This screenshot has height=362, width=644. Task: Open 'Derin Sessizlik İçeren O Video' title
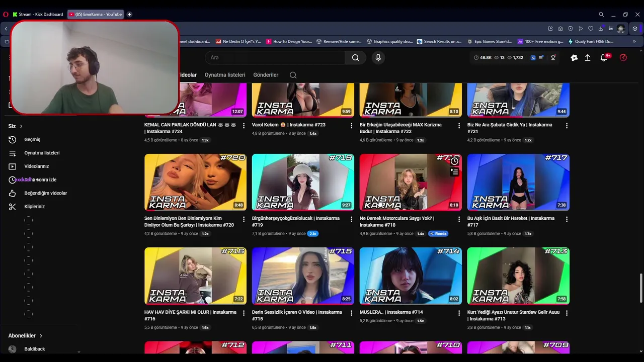tap(297, 315)
